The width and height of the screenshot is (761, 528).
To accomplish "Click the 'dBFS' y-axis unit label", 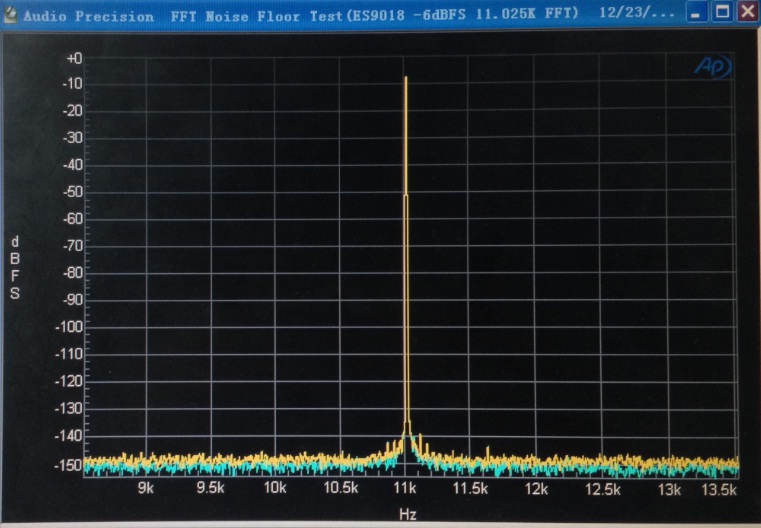I will [15, 268].
